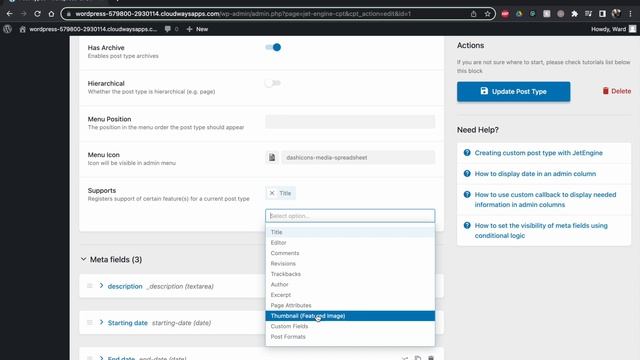Click the description field name text

[x=125, y=286]
